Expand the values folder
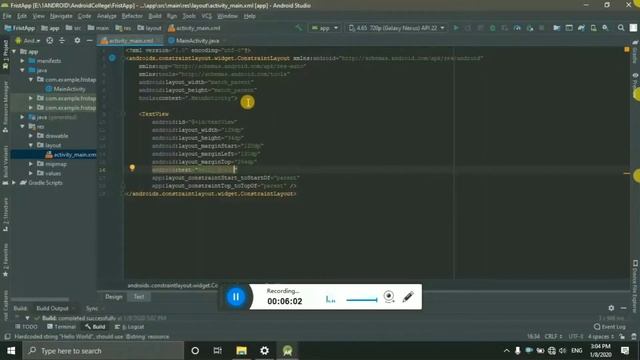 point(31,173)
